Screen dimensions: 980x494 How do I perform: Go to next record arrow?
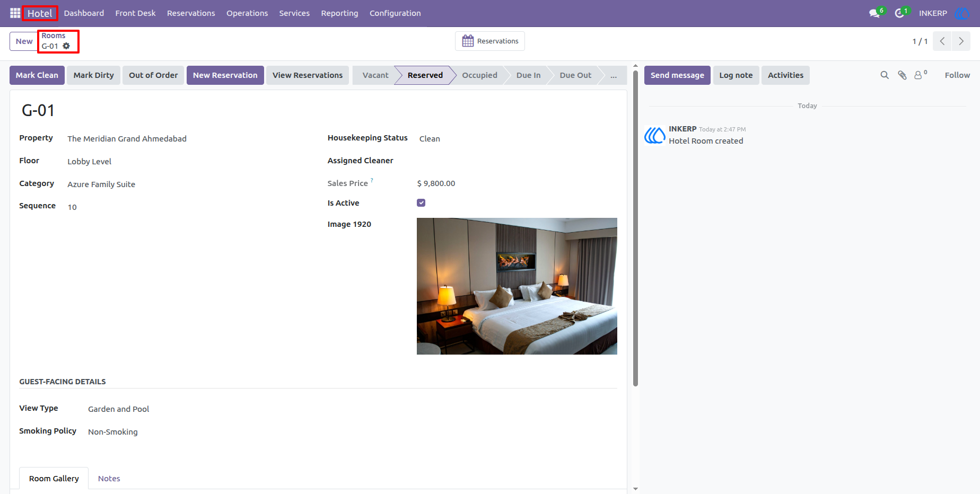tap(961, 41)
